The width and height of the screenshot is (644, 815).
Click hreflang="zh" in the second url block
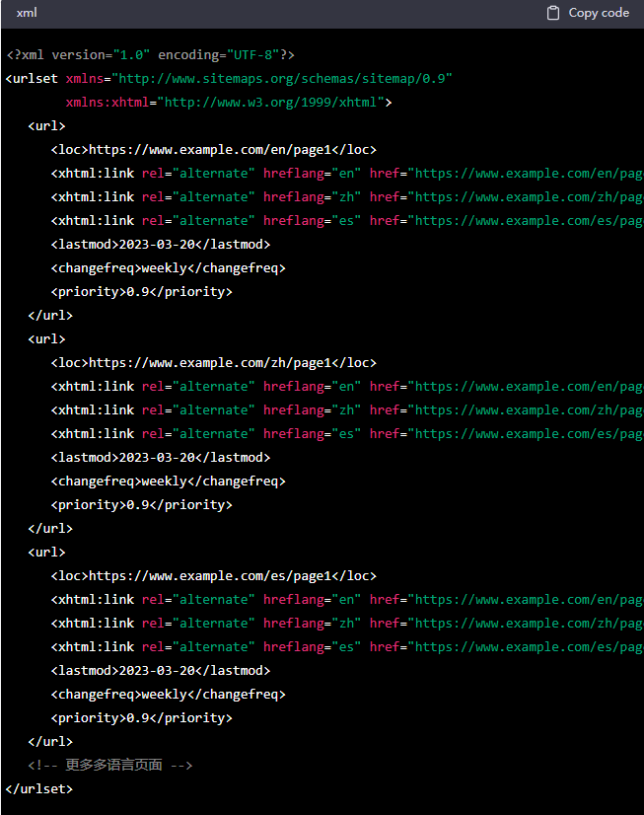(x=312, y=410)
